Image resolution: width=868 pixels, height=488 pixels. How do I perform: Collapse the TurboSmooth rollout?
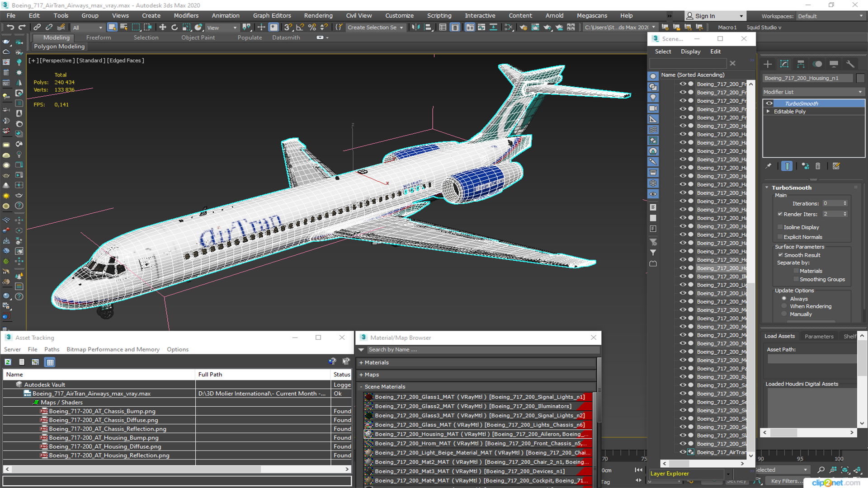click(x=767, y=188)
